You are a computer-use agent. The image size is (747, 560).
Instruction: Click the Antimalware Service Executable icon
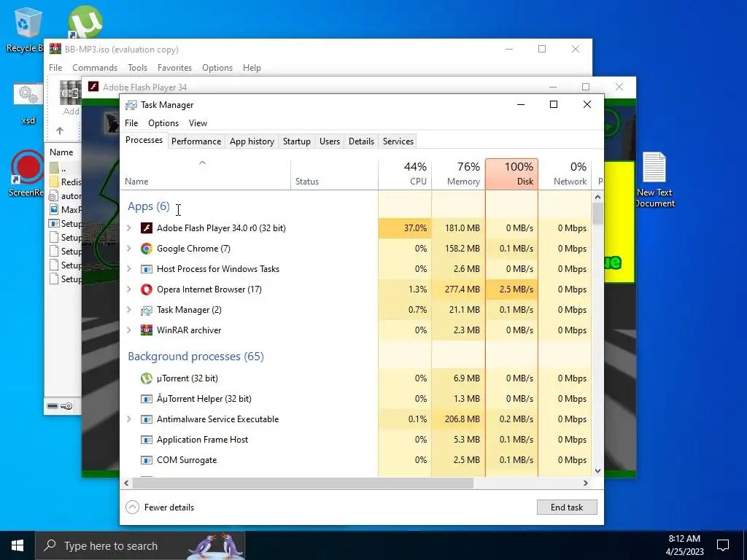tap(146, 419)
